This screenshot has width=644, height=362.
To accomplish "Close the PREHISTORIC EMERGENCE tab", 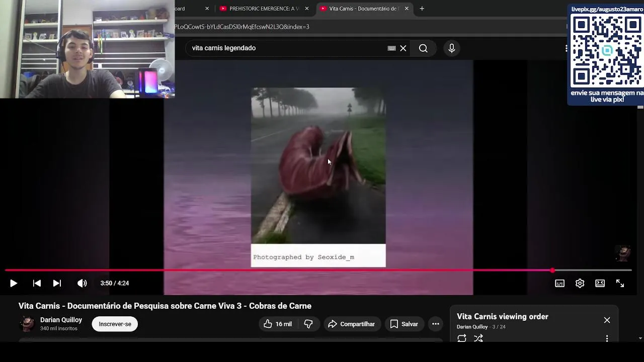I will point(307,9).
